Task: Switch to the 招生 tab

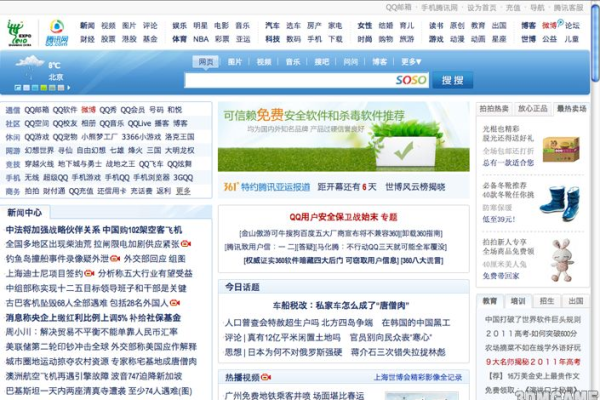Action: click(x=546, y=301)
